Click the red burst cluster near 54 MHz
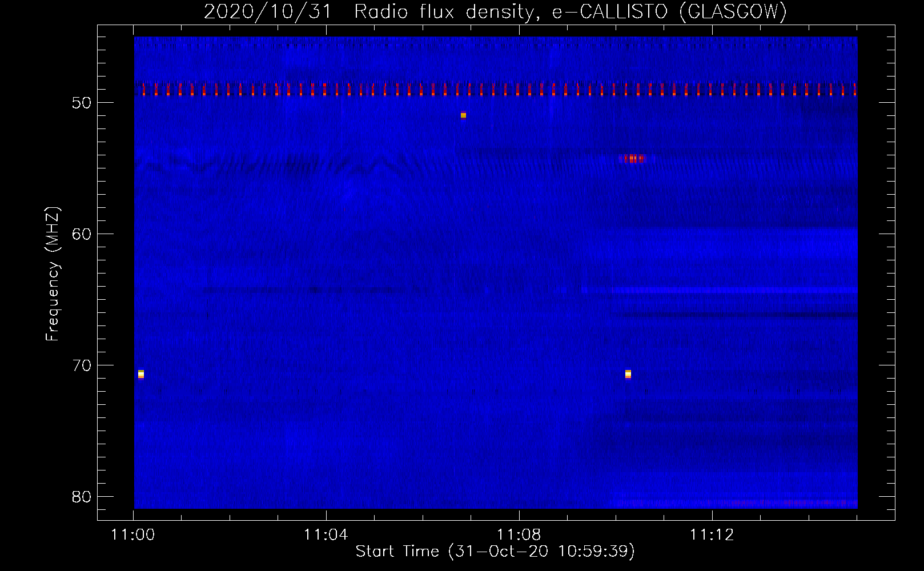924x571 pixels. (x=632, y=158)
